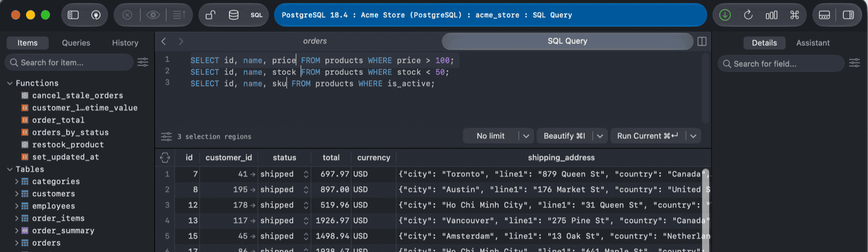Expand the order_items table
868x252 pixels.
pos(17,218)
